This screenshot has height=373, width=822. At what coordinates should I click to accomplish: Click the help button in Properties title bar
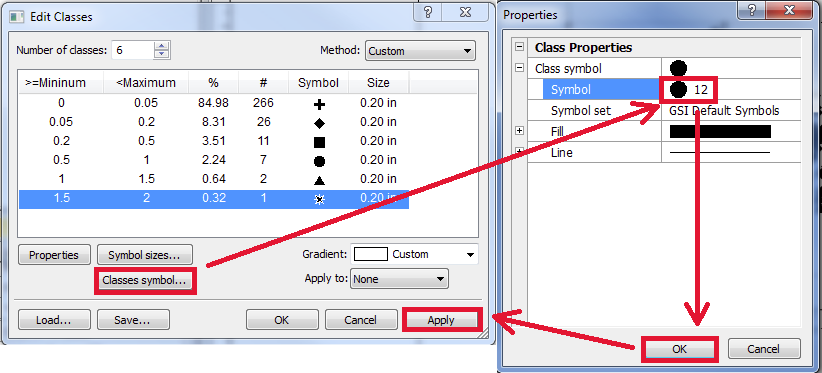(x=753, y=11)
